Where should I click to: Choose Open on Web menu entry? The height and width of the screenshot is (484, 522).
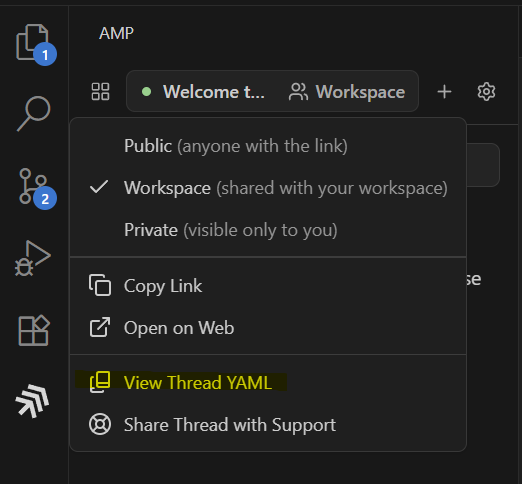click(x=268, y=328)
